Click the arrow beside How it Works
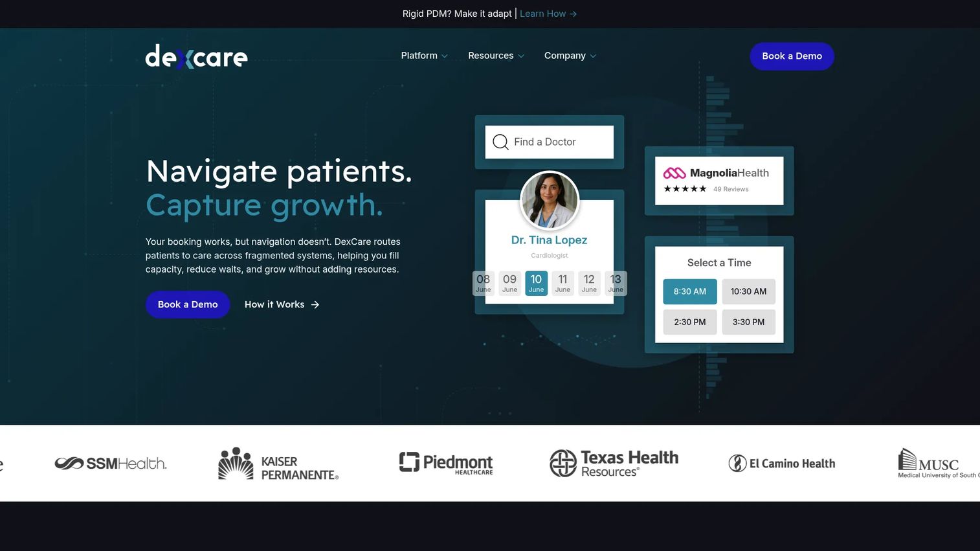 tap(315, 304)
